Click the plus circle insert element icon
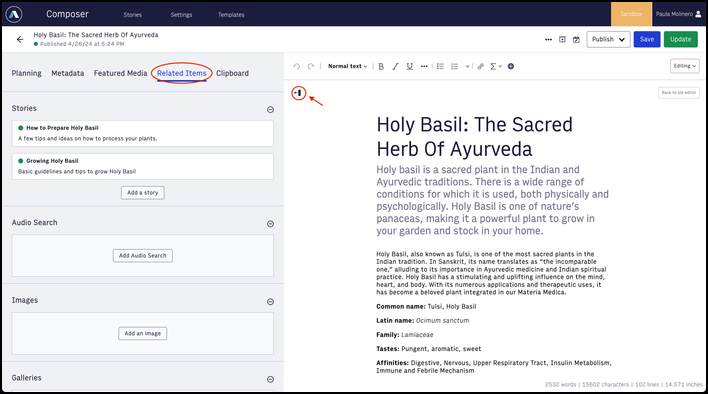 point(511,66)
